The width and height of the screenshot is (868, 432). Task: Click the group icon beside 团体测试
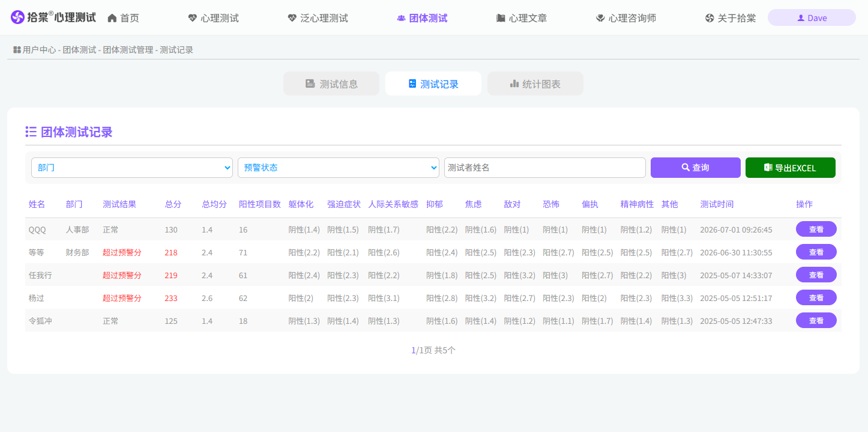pyautogui.click(x=401, y=18)
